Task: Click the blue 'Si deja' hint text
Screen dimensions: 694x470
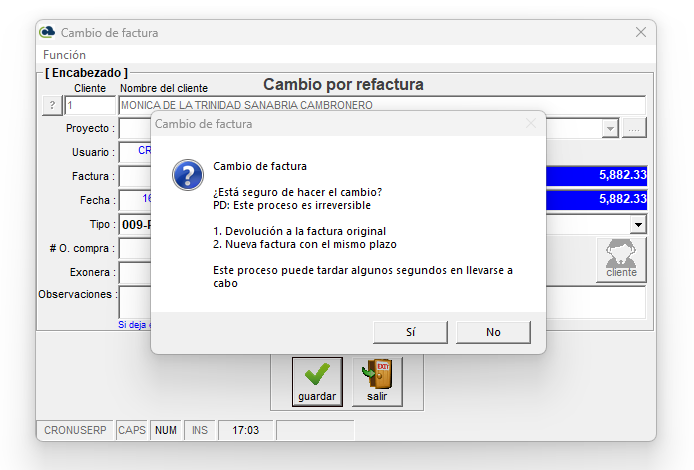Action: pos(135,324)
